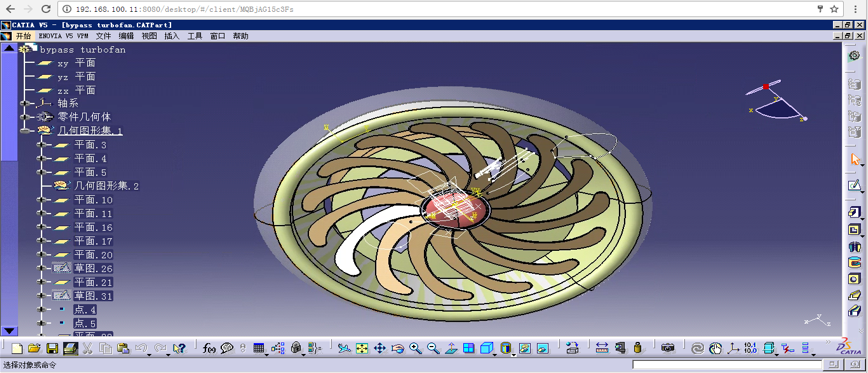Expand the 草图.26 tree node

42,268
